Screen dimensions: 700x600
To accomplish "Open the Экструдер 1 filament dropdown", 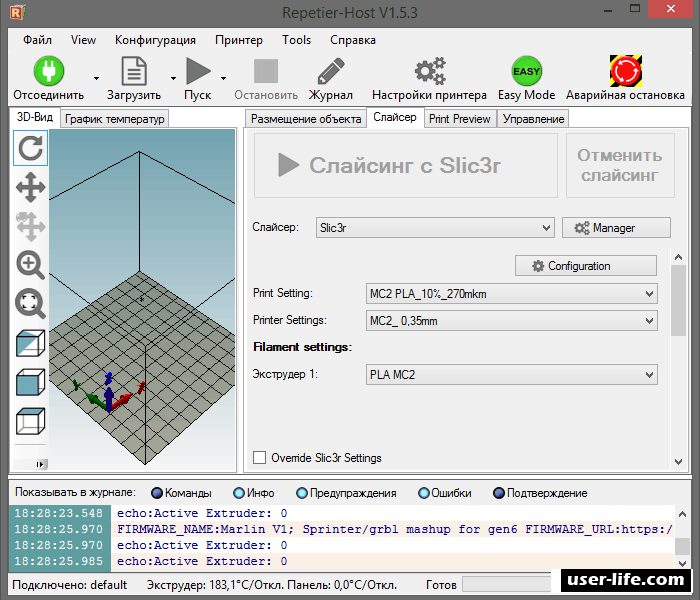I will (512, 375).
